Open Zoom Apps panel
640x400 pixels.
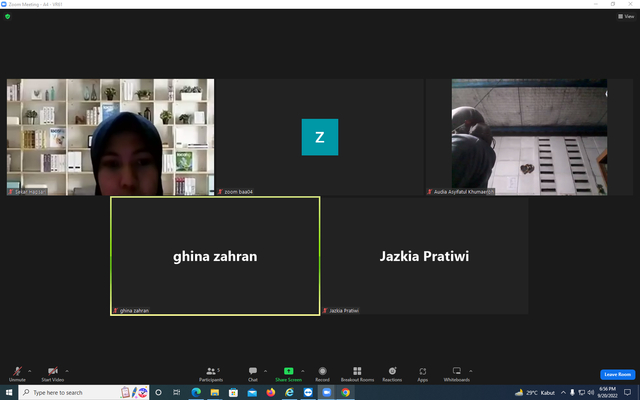[422, 373]
